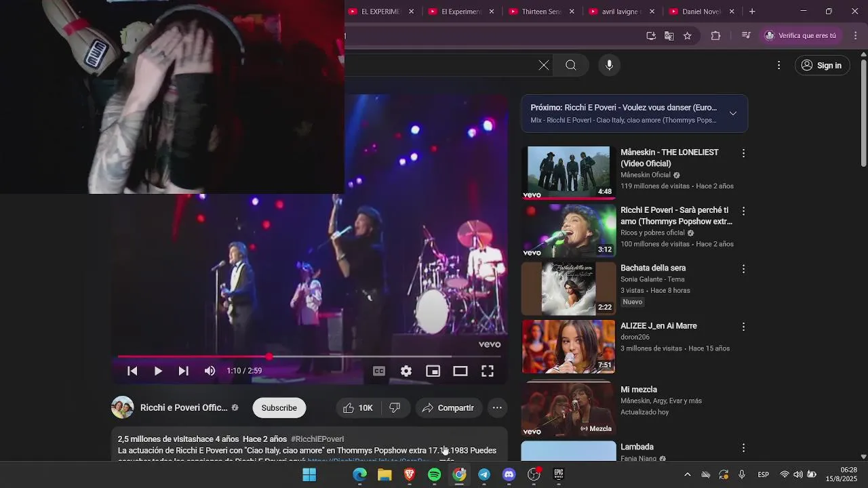Open Måneskin THE LONELIEST thumbnail
868x488 pixels.
click(568, 172)
